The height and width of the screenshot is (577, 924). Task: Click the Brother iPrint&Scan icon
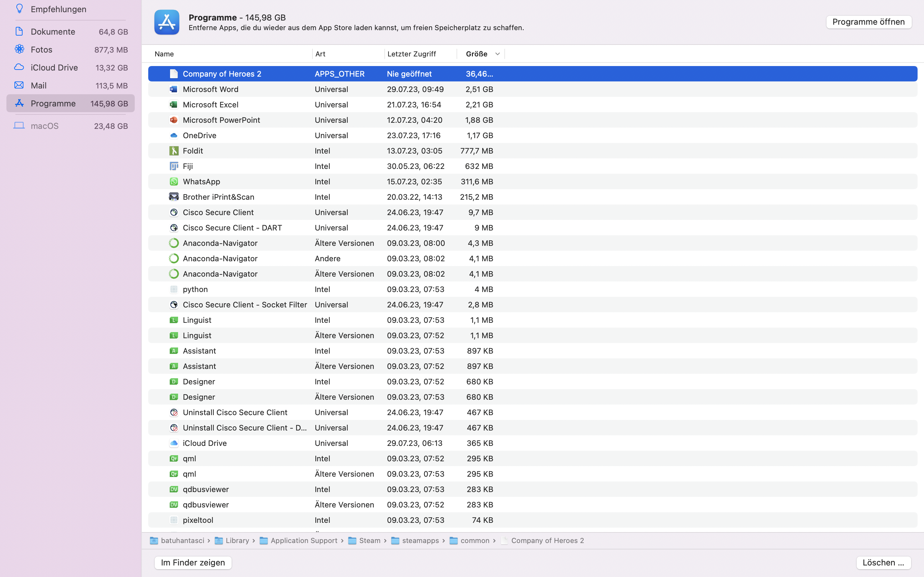[x=174, y=197]
